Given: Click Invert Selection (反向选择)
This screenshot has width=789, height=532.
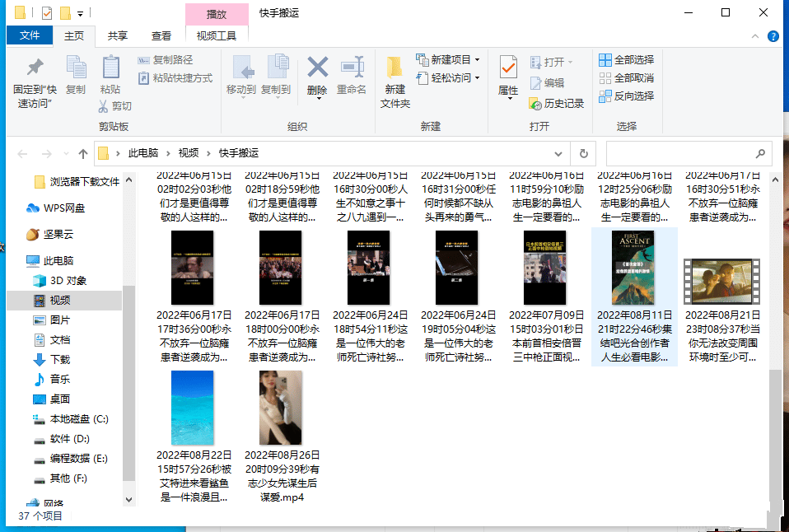Looking at the screenshot, I should (627, 96).
